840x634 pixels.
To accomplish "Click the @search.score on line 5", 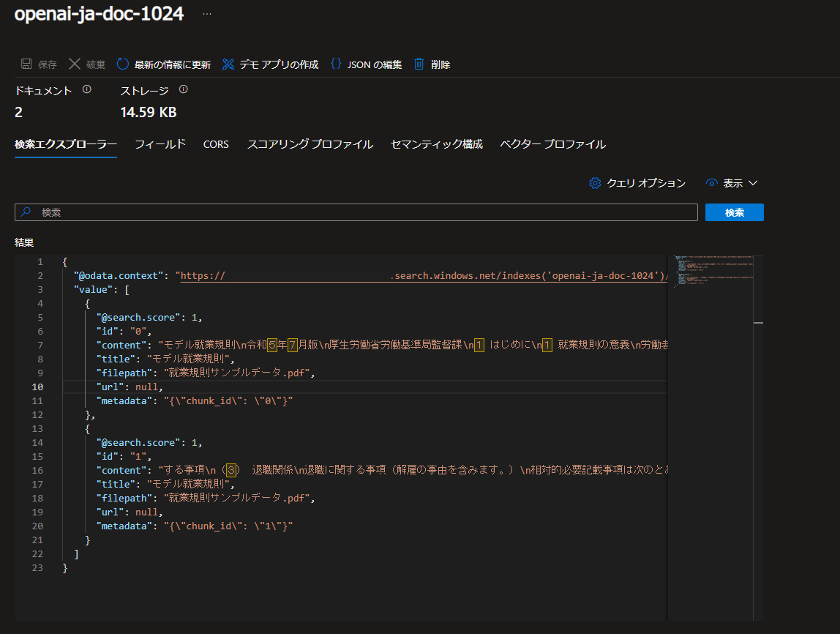I will click(149, 317).
